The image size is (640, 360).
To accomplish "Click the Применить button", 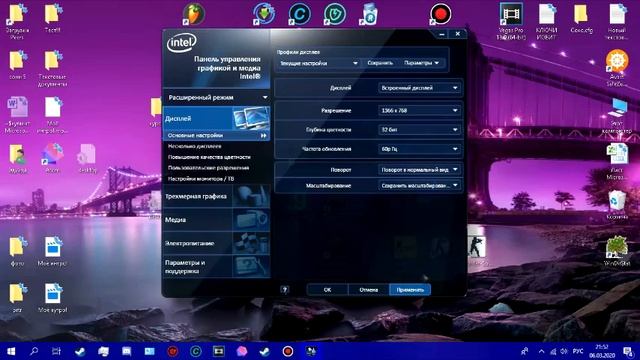I will point(410,290).
